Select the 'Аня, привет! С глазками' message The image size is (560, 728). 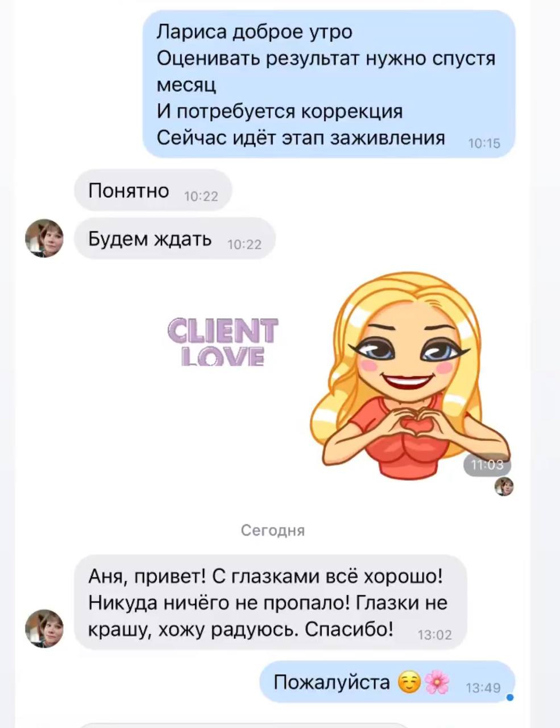(x=271, y=603)
